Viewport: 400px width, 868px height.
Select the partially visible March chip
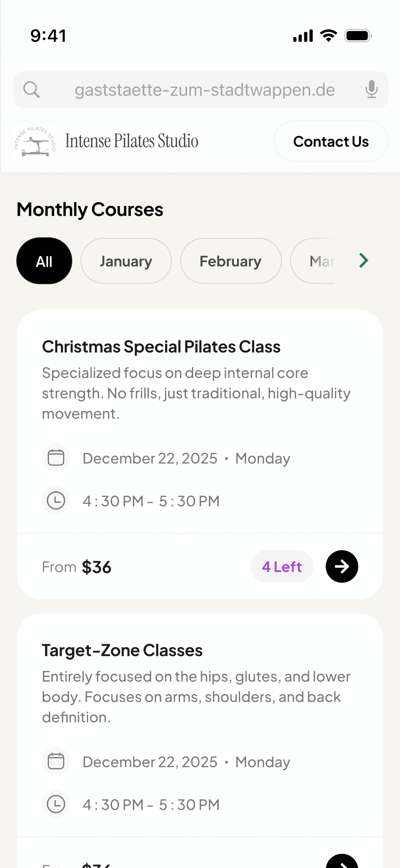pyautogui.click(x=313, y=261)
